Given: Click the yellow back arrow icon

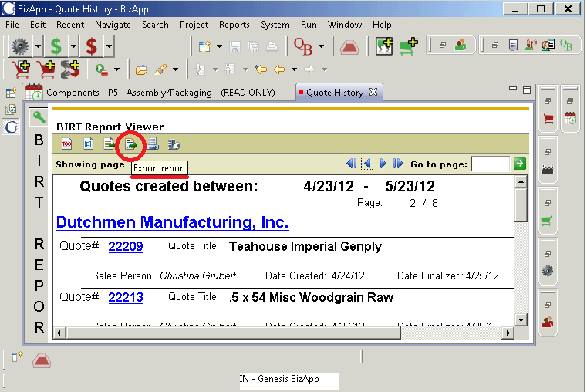Looking at the screenshot, I should click(279, 69).
